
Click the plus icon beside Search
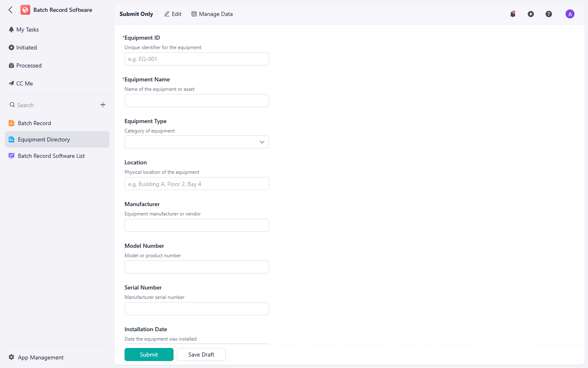(103, 105)
